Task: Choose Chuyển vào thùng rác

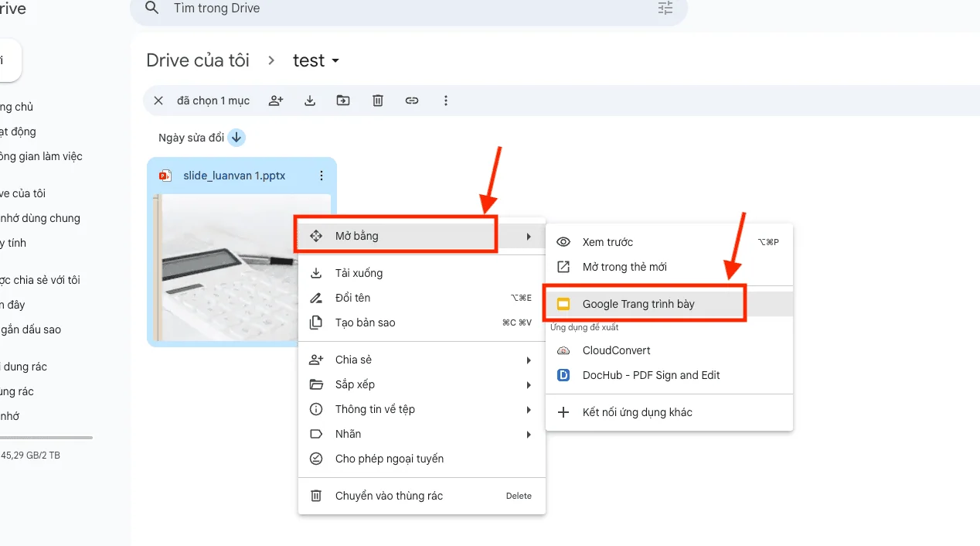Action: click(x=422, y=496)
